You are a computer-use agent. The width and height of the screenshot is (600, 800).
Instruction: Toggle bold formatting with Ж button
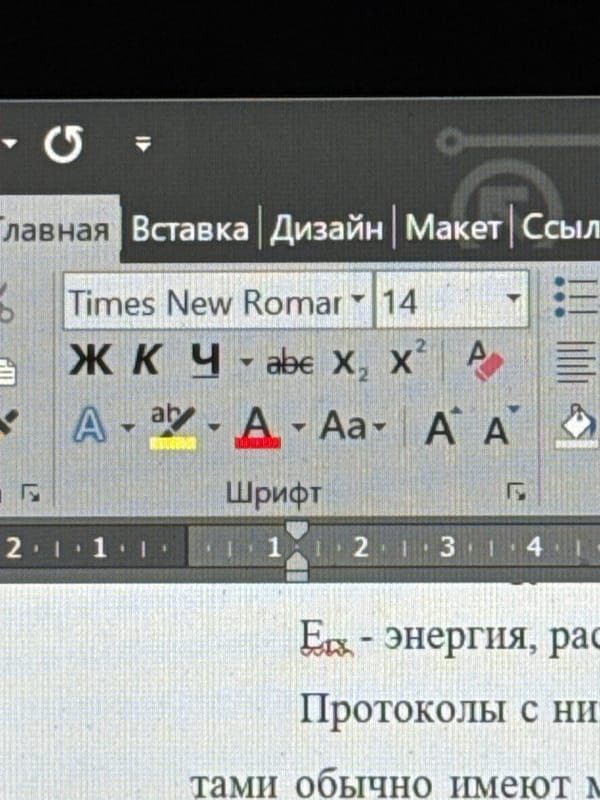(x=90, y=360)
